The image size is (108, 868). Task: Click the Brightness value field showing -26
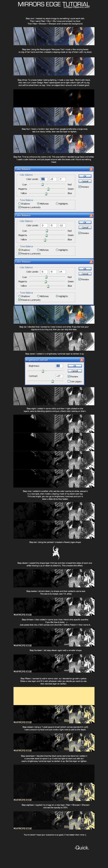59,366
